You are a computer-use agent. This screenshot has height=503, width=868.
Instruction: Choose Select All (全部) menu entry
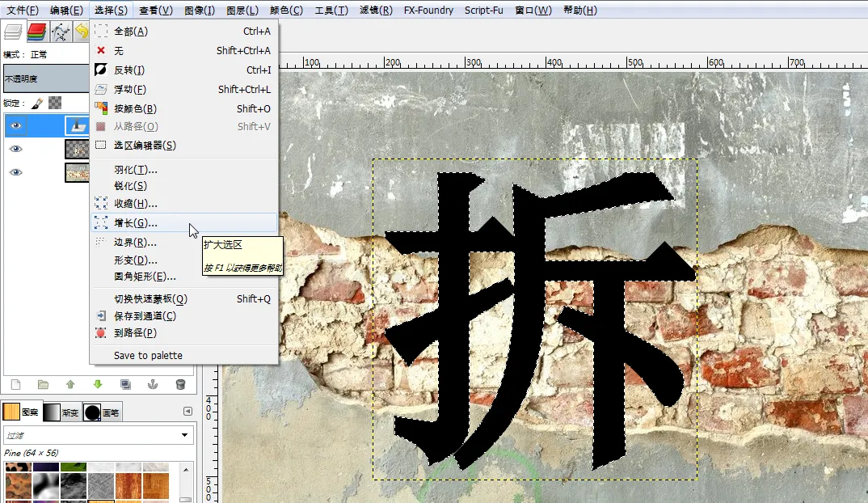point(183,31)
